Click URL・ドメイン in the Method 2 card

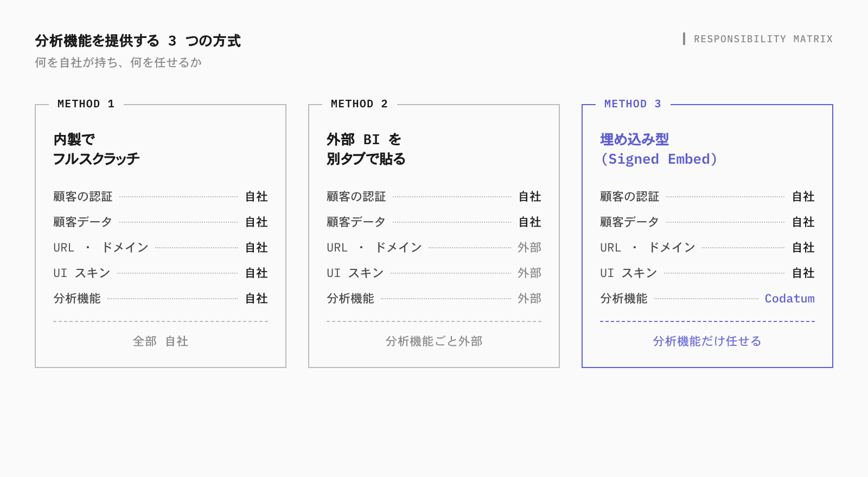pos(374,247)
